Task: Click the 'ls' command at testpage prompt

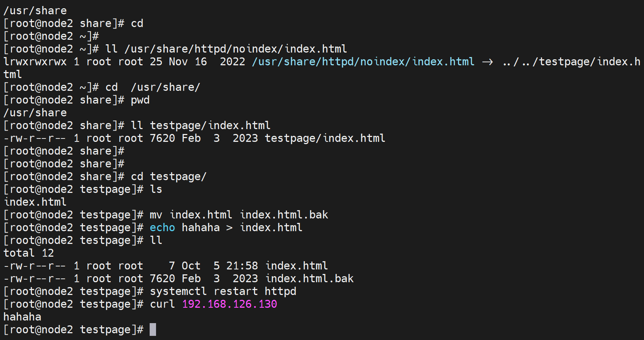Action: point(156,189)
